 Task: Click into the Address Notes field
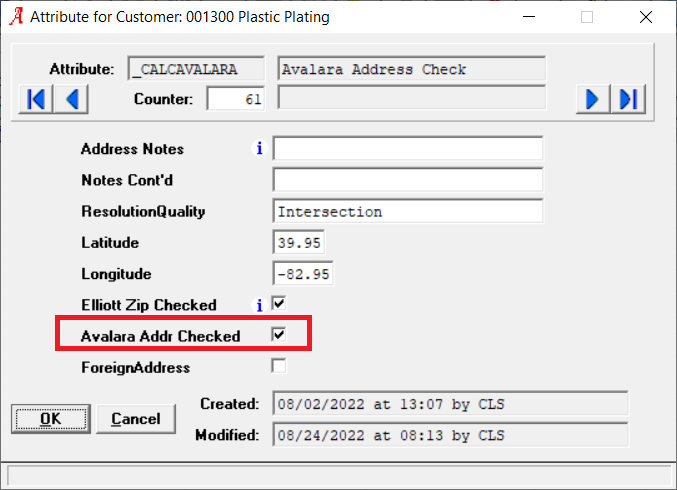407,149
